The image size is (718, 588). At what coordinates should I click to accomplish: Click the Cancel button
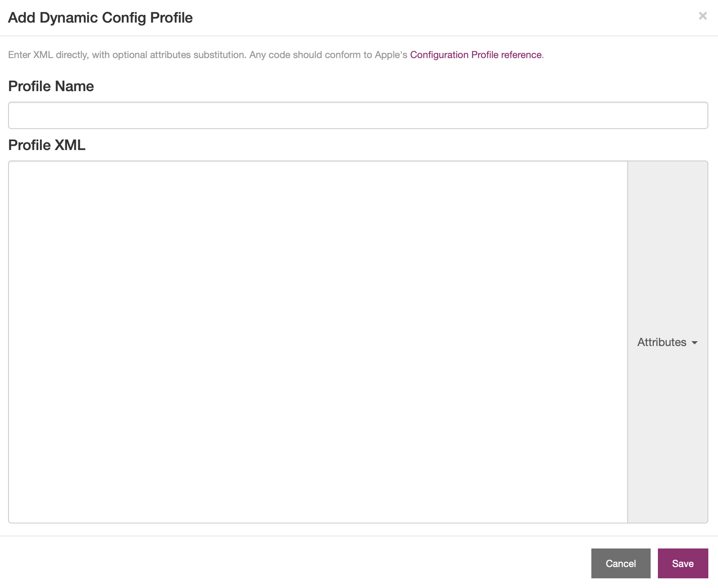(621, 563)
